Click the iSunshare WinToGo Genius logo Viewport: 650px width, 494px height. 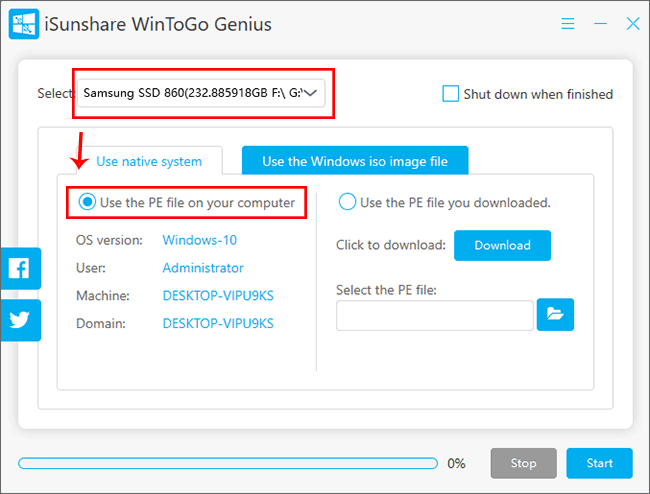tap(24, 24)
